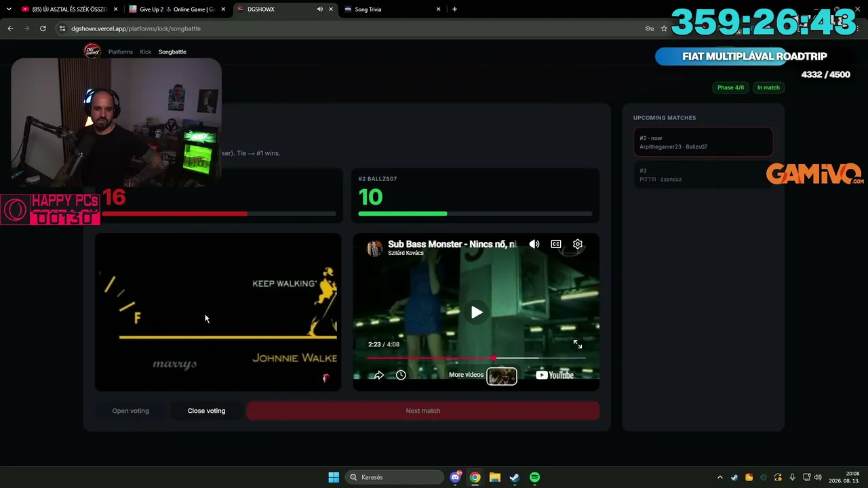Viewport: 868px width, 488px height.
Task: Open the More videos thumbnail
Action: (502, 375)
